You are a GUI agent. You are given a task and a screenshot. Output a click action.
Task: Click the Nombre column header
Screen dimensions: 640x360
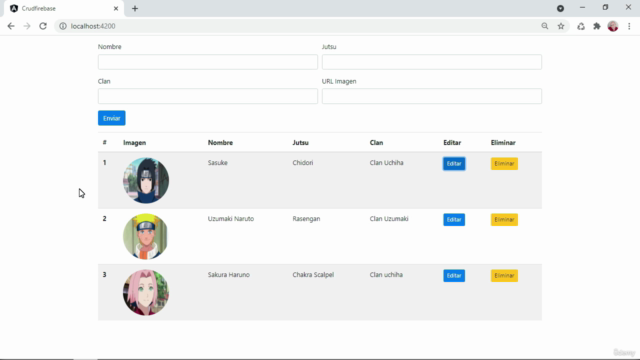tap(220, 142)
